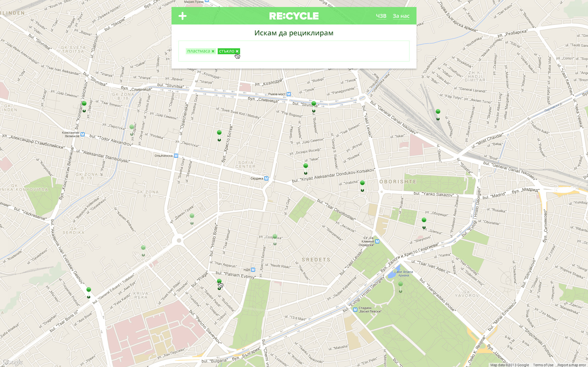
Task: Click Стадион Васил Левски metro icon
Action: (355, 310)
